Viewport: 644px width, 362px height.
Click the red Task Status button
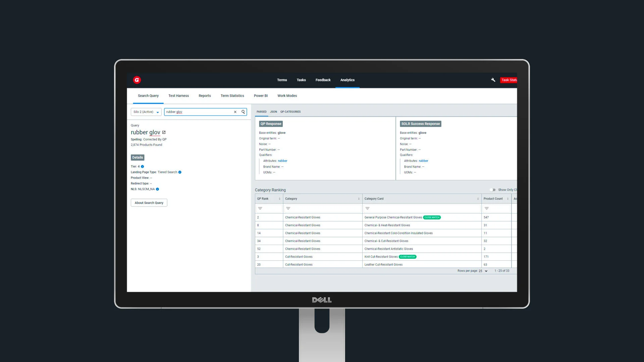point(508,80)
